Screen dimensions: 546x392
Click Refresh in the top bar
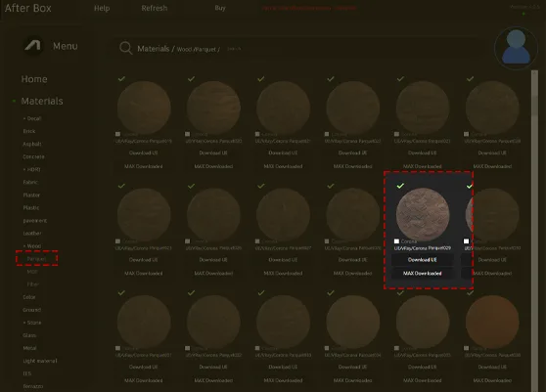(x=155, y=8)
